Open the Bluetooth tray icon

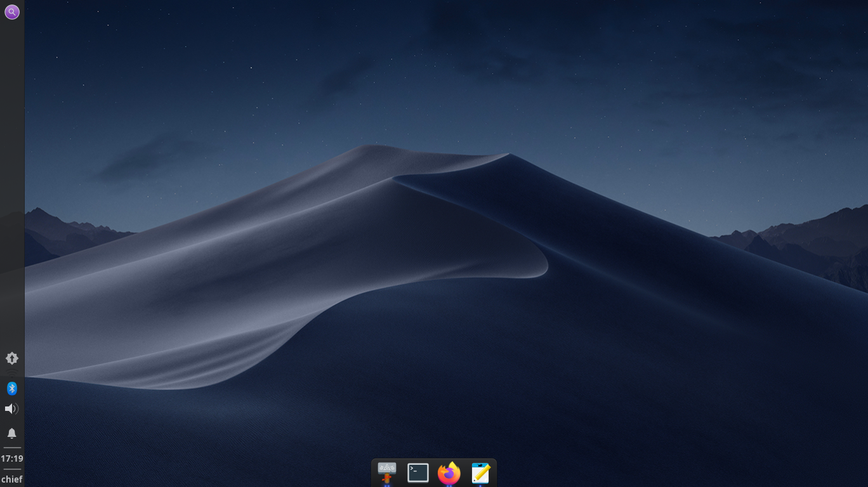(x=11, y=388)
